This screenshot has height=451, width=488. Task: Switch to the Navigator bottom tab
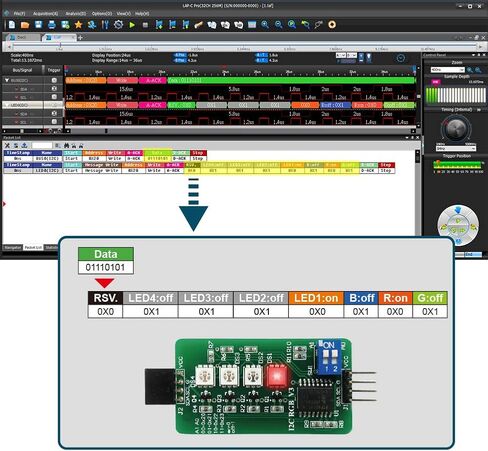12,247
